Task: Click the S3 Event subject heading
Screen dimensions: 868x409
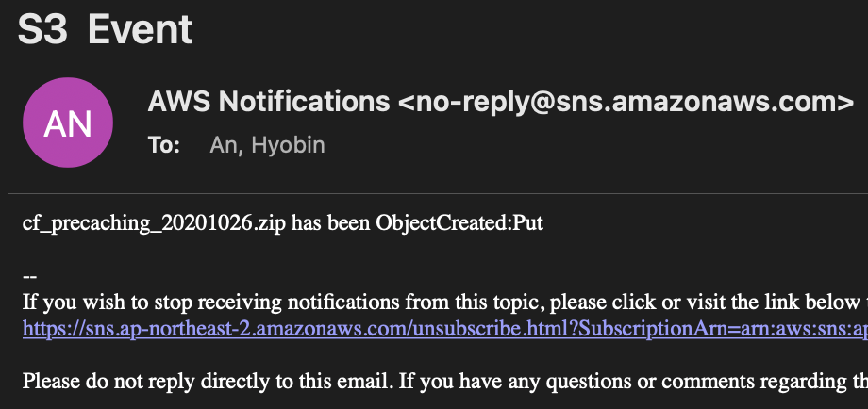Action: pos(105,29)
